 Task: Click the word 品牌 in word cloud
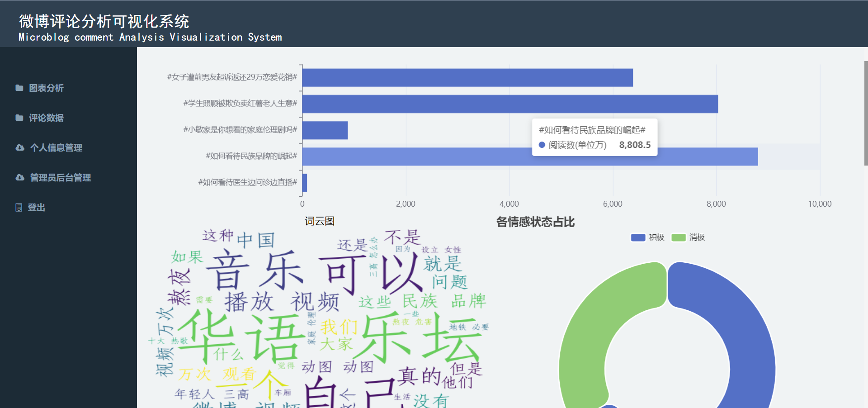click(469, 301)
